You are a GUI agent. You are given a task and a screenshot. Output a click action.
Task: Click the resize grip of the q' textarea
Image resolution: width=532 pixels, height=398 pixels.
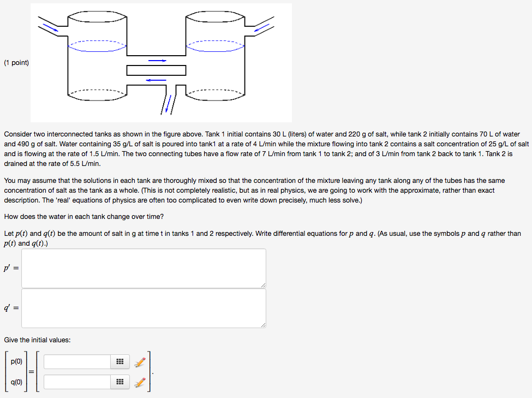[264, 324]
